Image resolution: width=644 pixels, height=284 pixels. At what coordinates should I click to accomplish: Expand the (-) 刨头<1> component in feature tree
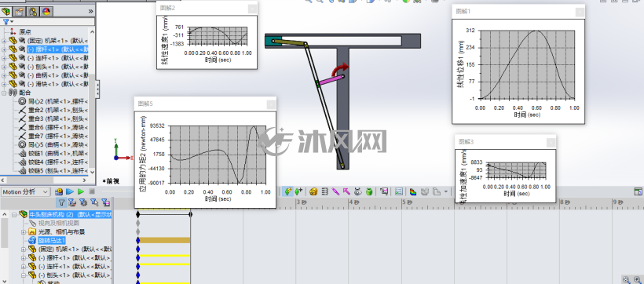coord(4,67)
